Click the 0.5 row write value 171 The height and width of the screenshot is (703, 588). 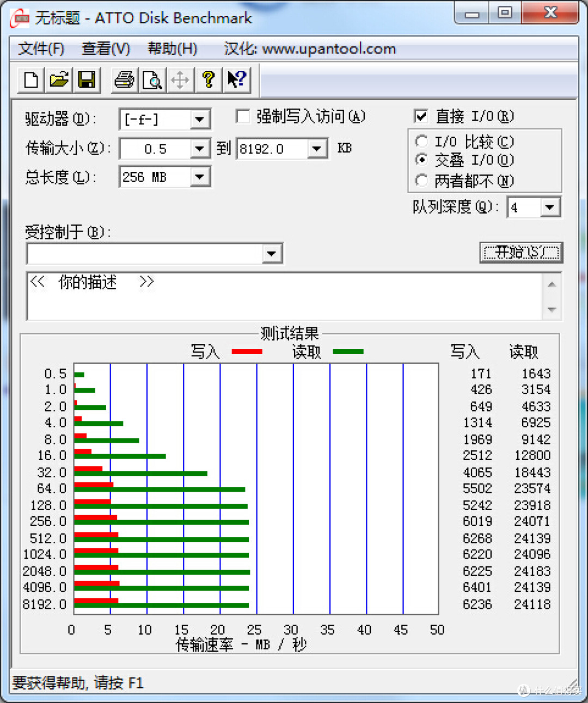click(x=481, y=374)
